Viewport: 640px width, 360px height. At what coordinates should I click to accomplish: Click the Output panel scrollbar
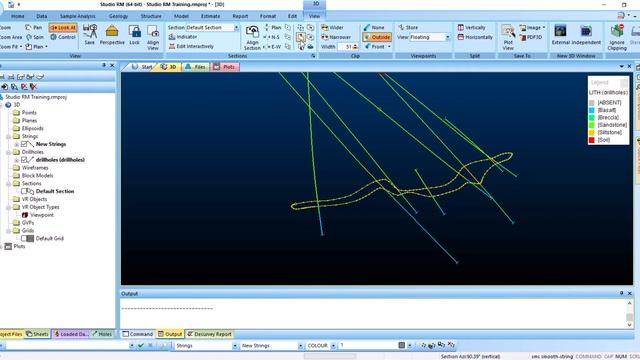pos(629,314)
